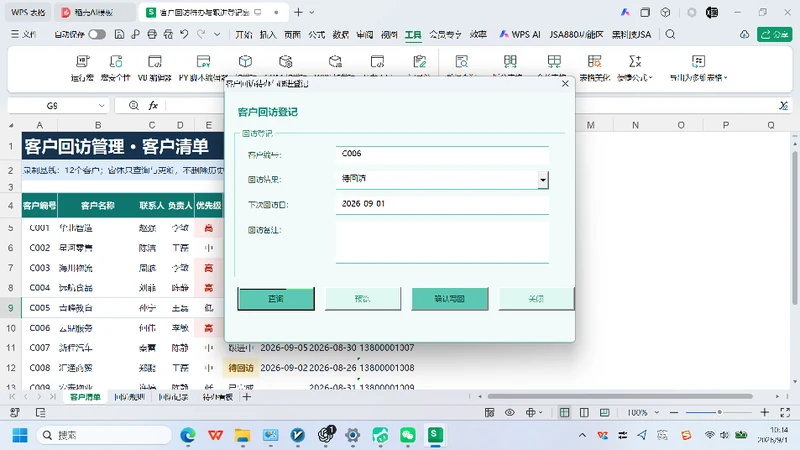This screenshot has width=800, height=450.
Task: Expand the tab list arrow next to new tab
Action: 312,12
